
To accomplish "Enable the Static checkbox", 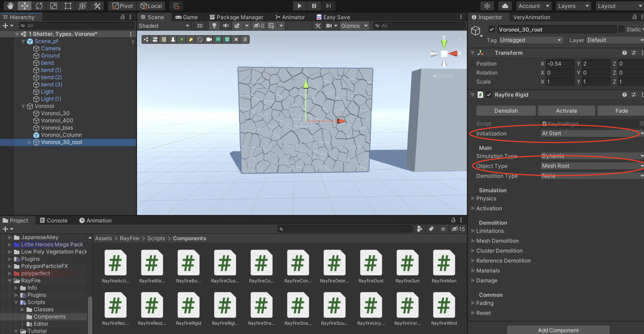I will click(621, 29).
